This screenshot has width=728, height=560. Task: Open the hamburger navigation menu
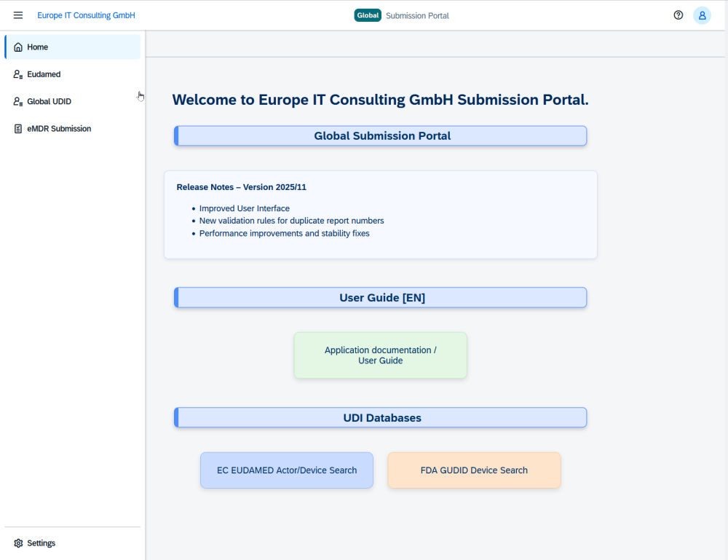coord(18,15)
